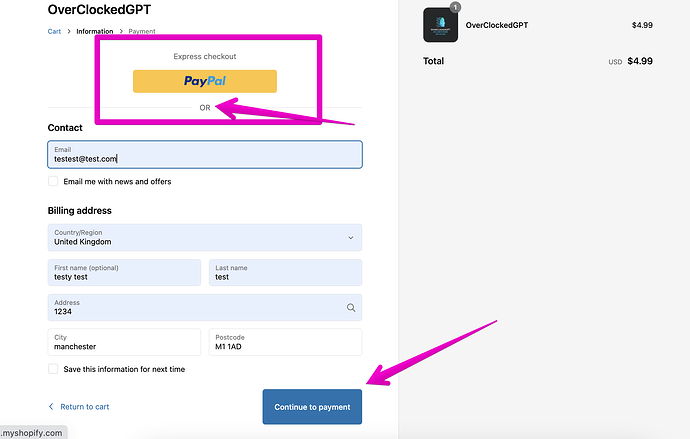
Task: Click the quantity badge on product image
Action: (x=456, y=8)
